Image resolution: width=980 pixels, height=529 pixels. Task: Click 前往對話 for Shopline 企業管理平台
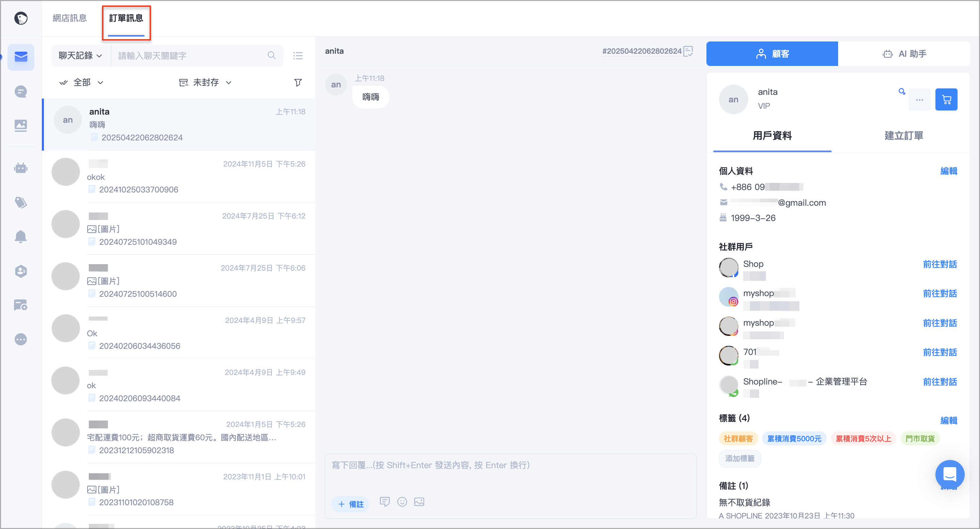click(940, 382)
